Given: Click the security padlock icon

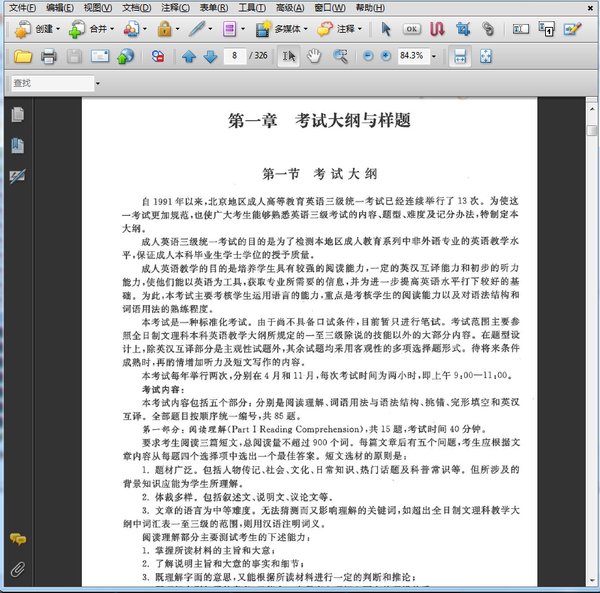Looking at the screenshot, I should pos(165,29).
